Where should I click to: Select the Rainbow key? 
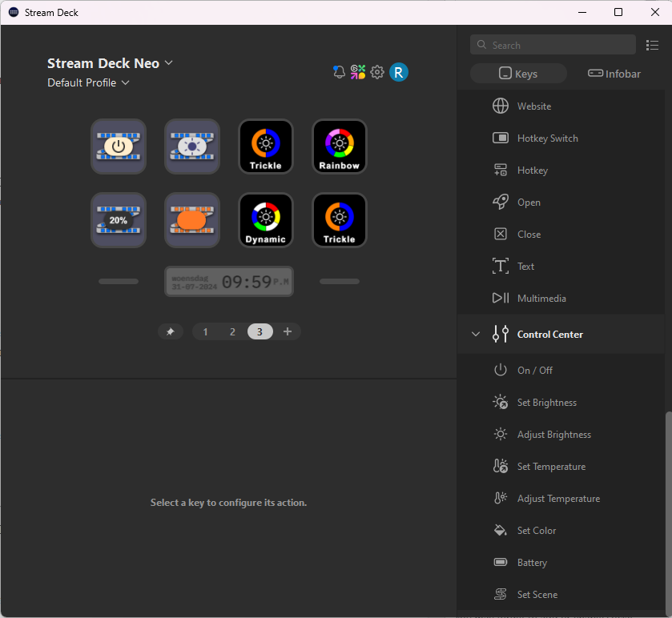340,146
